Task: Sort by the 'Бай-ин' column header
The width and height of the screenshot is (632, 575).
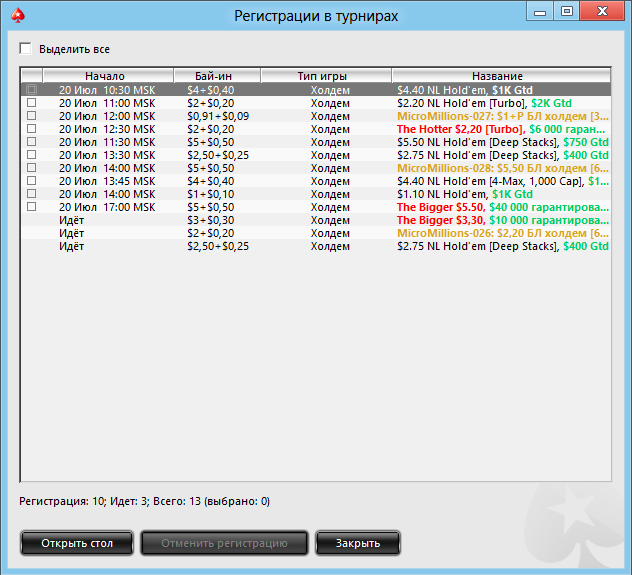Action: click(x=217, y=76)
